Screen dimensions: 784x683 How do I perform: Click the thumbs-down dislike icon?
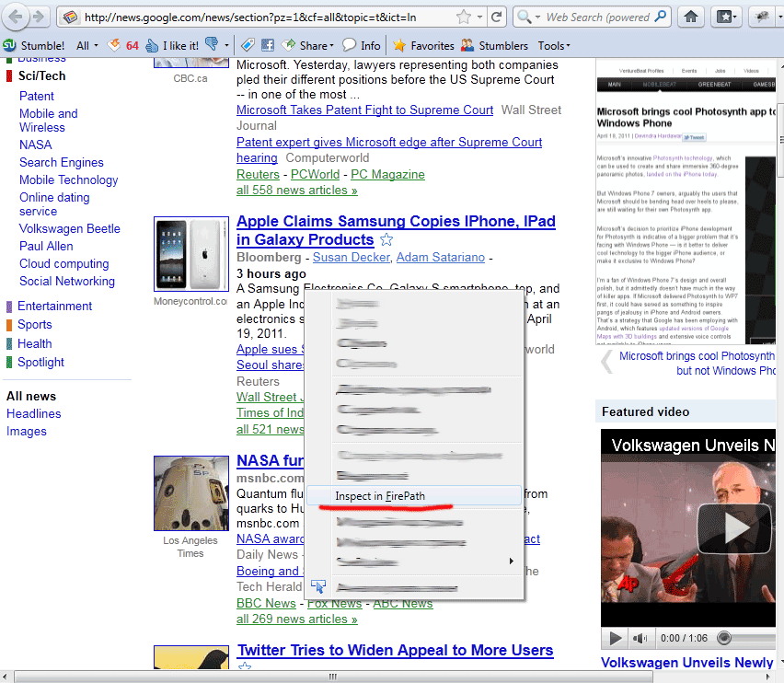coord(212,44)
